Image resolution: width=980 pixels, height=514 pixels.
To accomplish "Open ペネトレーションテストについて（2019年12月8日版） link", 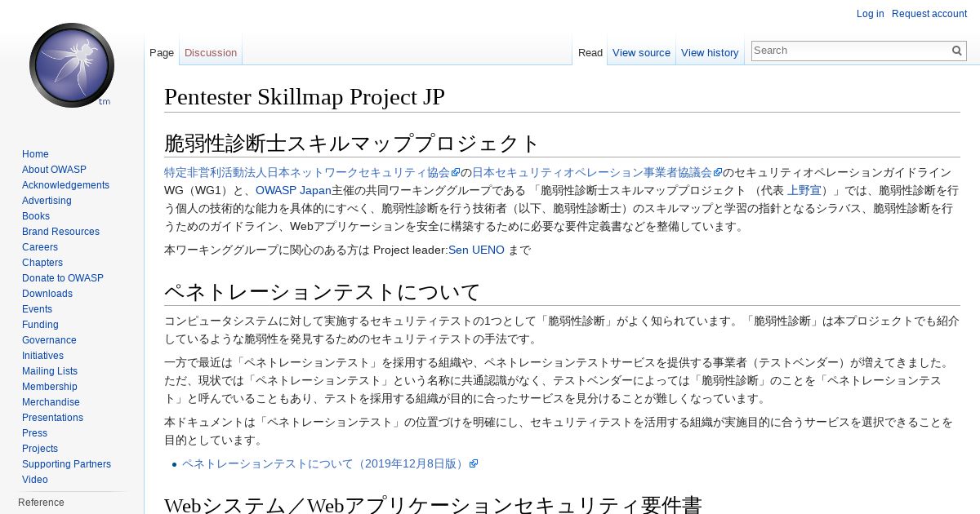I will point(324,463).
